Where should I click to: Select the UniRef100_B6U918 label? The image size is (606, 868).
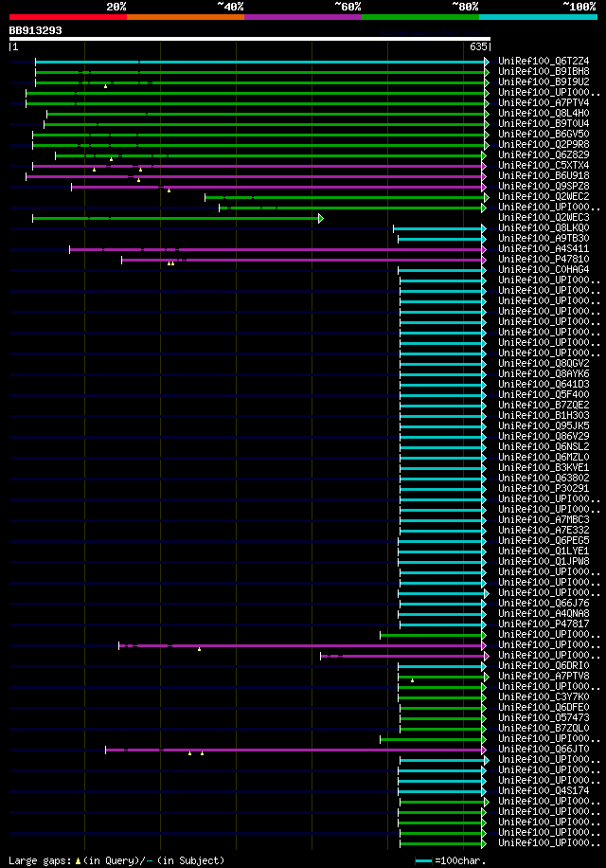coord(544,175)
